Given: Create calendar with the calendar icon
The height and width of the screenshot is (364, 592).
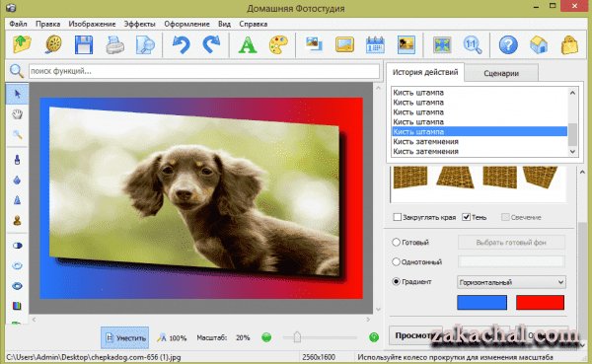Looking at the screenshot, I should click(375, 44).
